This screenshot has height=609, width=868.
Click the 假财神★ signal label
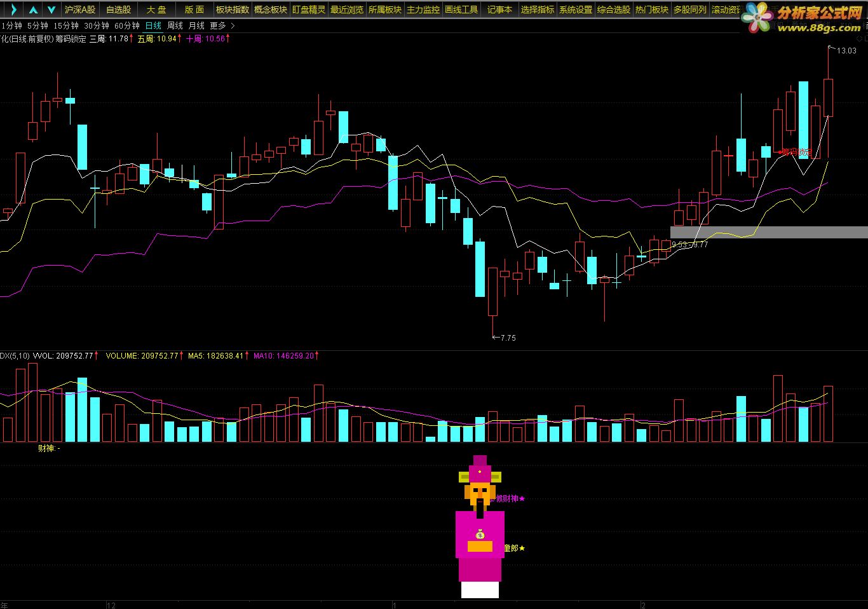[x=508, y=498]
